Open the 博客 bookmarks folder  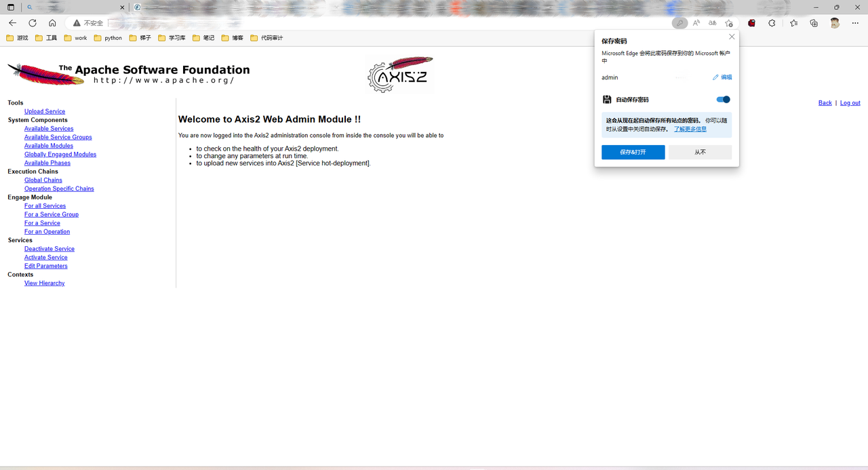233,38
